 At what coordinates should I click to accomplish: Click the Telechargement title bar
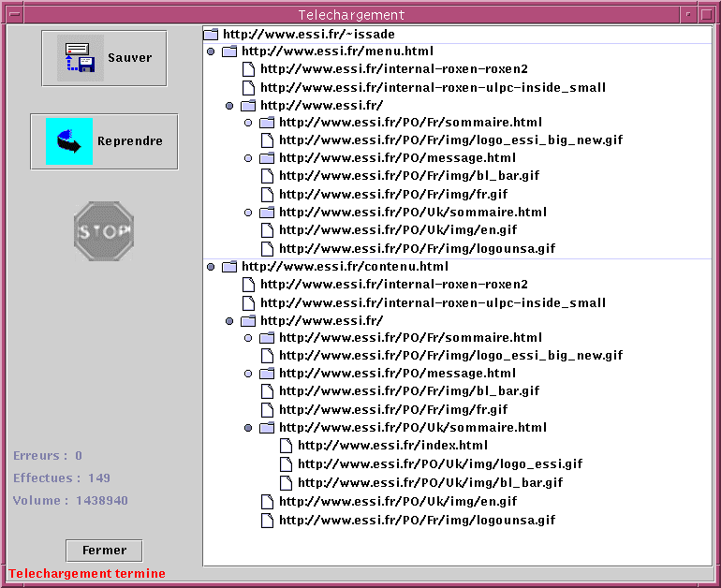(x=351, y=15)
